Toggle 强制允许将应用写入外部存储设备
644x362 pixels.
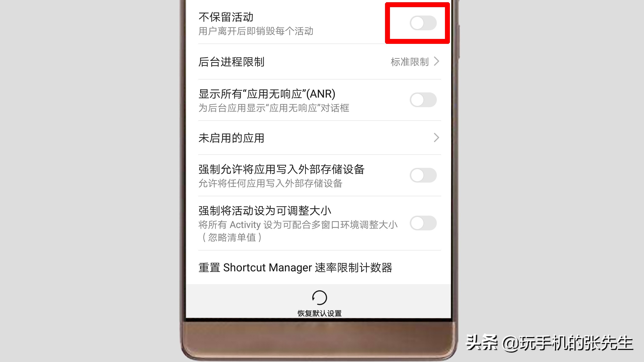click(423, 174)
